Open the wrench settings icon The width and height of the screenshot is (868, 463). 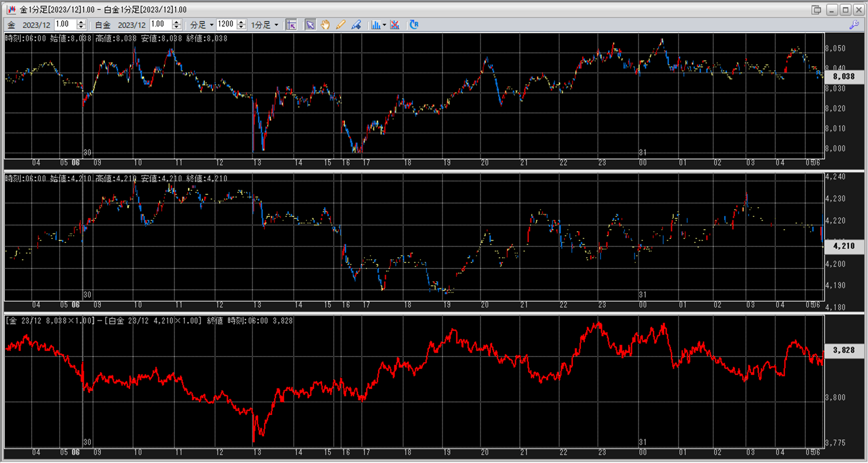click(x=854, y=25)
